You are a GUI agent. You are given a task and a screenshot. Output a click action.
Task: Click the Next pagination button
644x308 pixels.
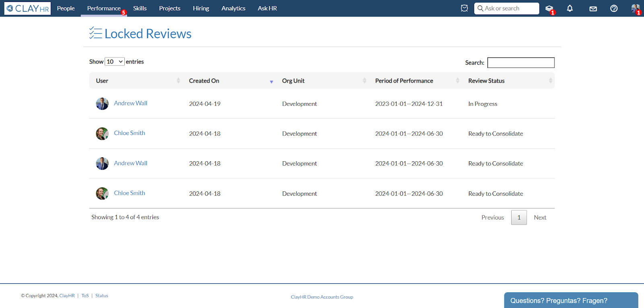[540, 218]
